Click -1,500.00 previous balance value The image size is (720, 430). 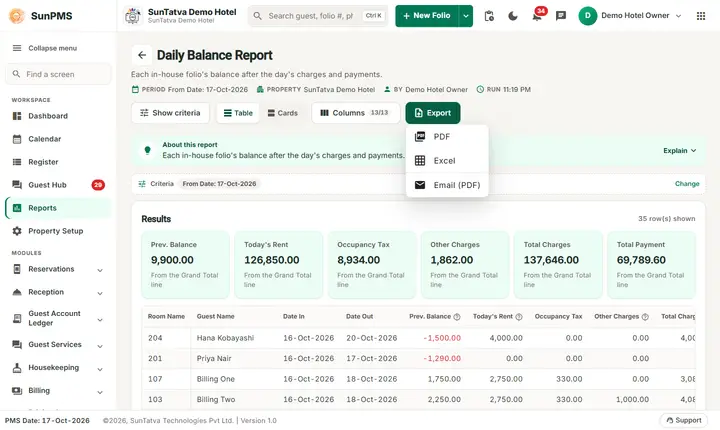[442, 338]
